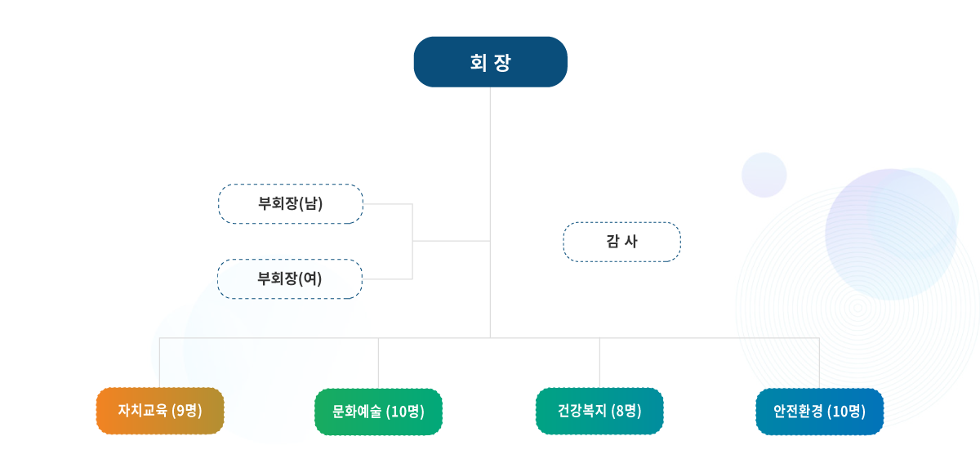This screenshot has height=472, width=980.
Task: Click the vertical connector above 안전환경
Action: 819,363
